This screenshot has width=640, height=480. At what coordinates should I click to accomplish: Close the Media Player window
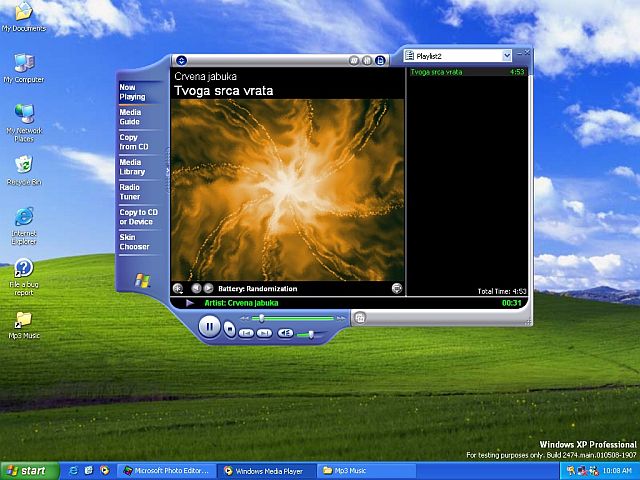pyautogui.click(x=527, y=53)
